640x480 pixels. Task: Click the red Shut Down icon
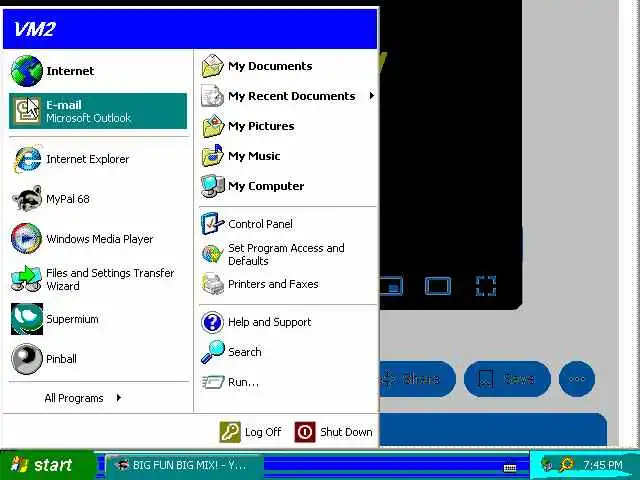tap(305, 432)
